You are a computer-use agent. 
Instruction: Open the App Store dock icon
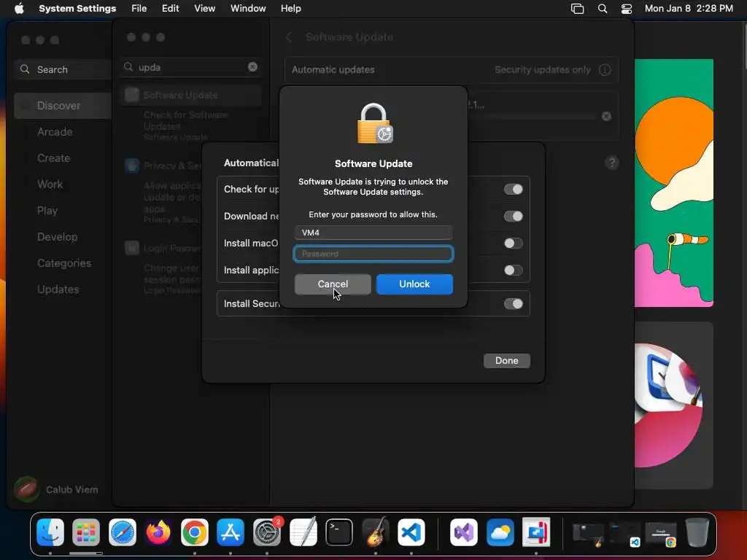coord(231,532)
